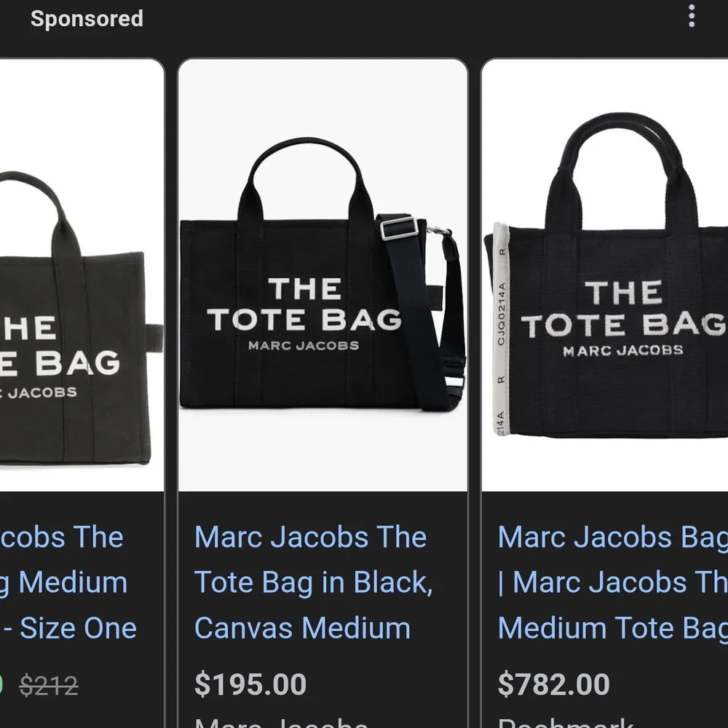Open the Poshmark tote bag image with tag
Image resolution: width=728 pixels, height=728 pixels.
click(x=605, y=275)
